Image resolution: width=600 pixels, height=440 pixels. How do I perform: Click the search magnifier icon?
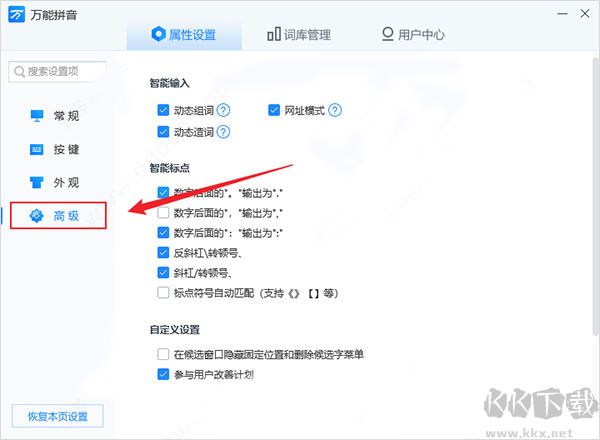[x=19, y=72]
